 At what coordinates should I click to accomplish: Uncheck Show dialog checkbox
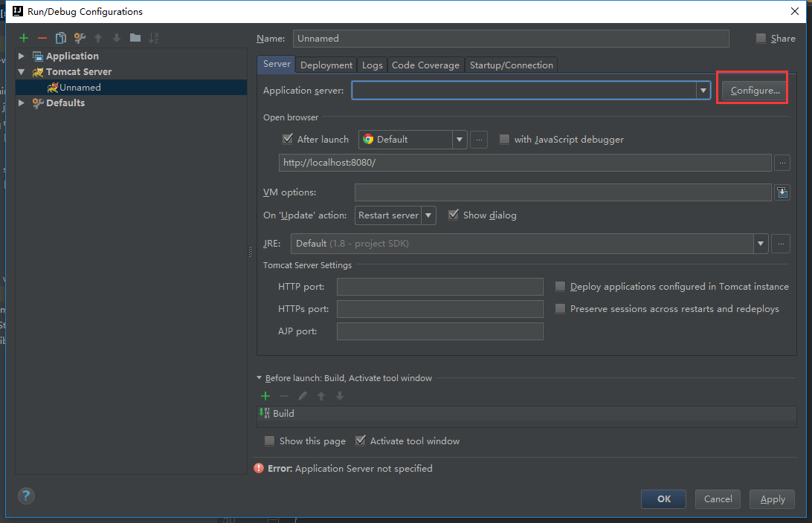pyautogui.click(x=453, y=215)
